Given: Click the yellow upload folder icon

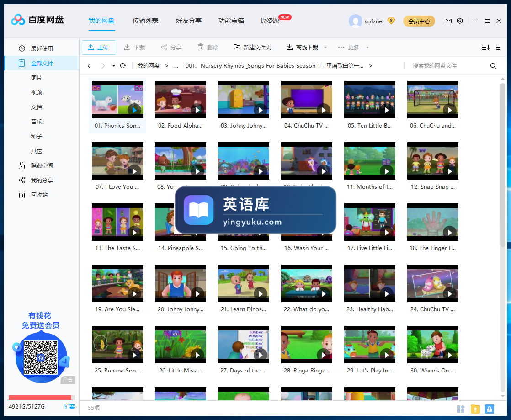Looking at the screenshot, I should point(475,409).
